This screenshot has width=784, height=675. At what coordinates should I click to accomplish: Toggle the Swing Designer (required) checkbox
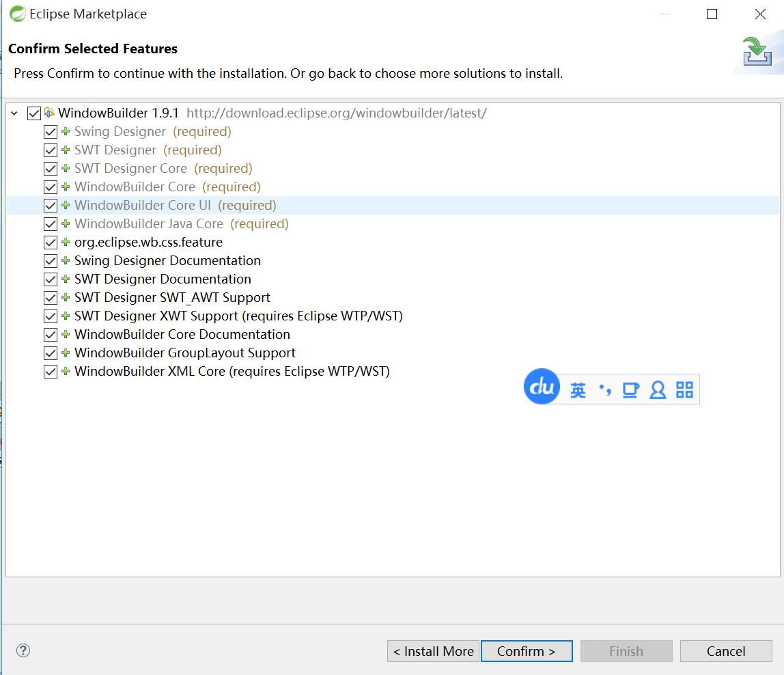(51, 132)
